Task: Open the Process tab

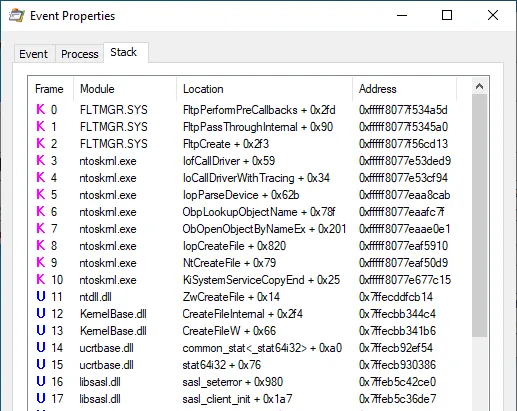Action: point(80,54)
